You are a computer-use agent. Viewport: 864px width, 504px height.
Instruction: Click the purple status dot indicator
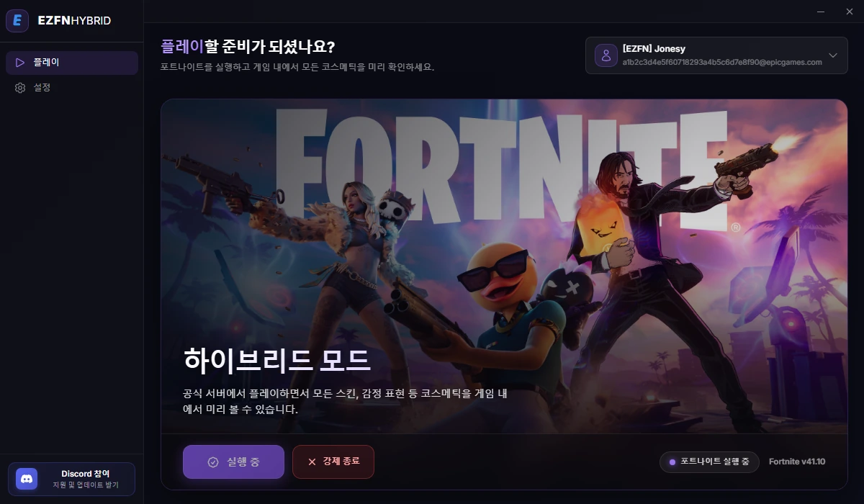672,462
